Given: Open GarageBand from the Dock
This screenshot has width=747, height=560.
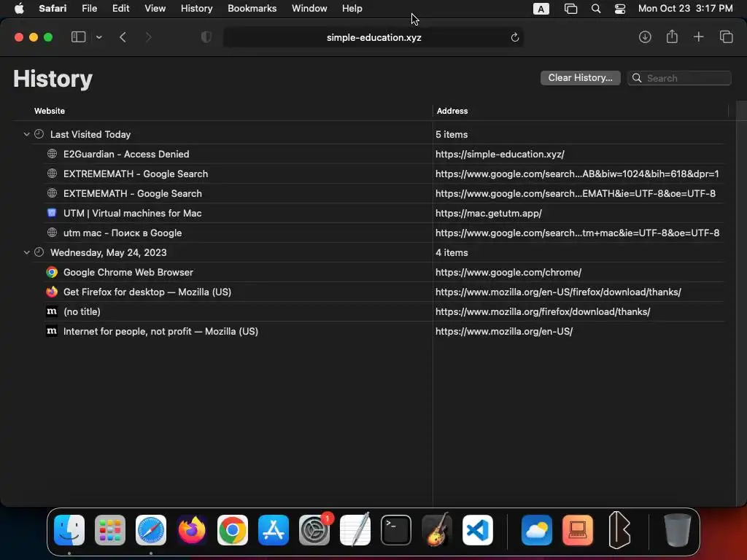Looking at the screenshot, I should 437,530.
